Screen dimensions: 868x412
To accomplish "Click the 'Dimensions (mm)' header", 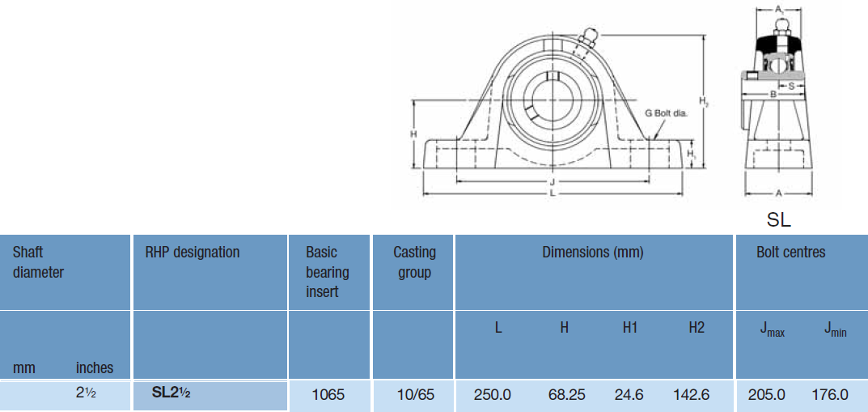I will [592, 253].
